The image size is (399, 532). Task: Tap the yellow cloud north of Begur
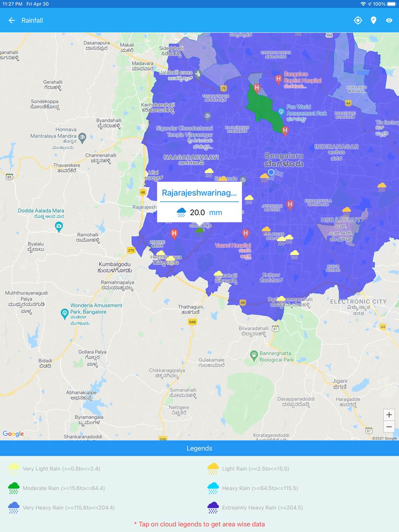coord(294,255)
